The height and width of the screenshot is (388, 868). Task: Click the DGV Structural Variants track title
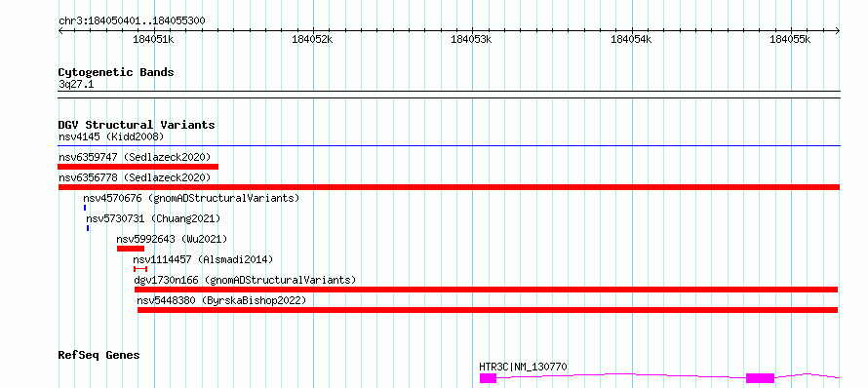pos(137,125)
